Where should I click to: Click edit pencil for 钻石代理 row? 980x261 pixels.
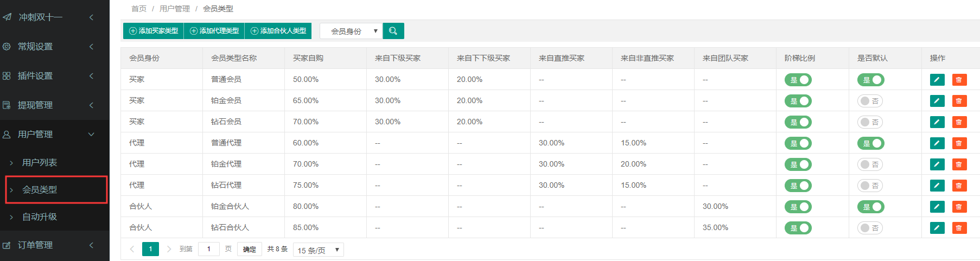(x=937, y=186)
